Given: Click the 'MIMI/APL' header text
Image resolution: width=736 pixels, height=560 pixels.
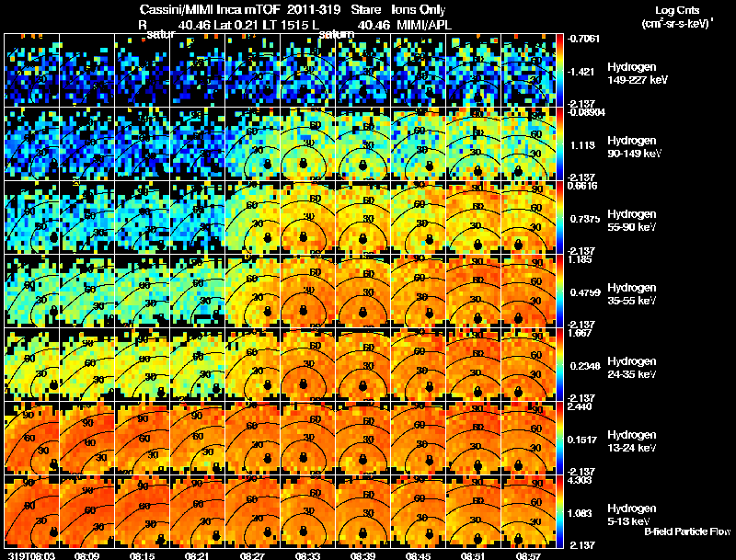Looking at the screenshot, I should pos(424,25).
